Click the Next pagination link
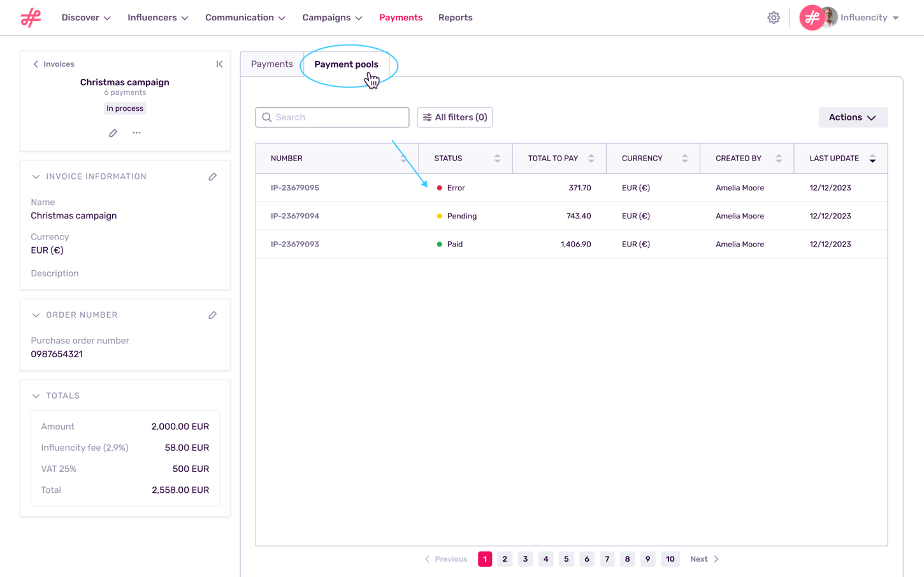 pos(700,559)
